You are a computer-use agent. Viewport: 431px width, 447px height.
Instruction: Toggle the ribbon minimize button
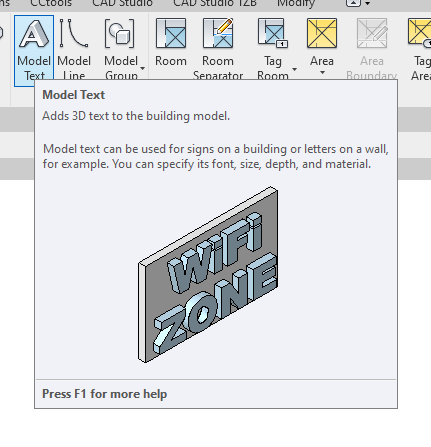353,3
